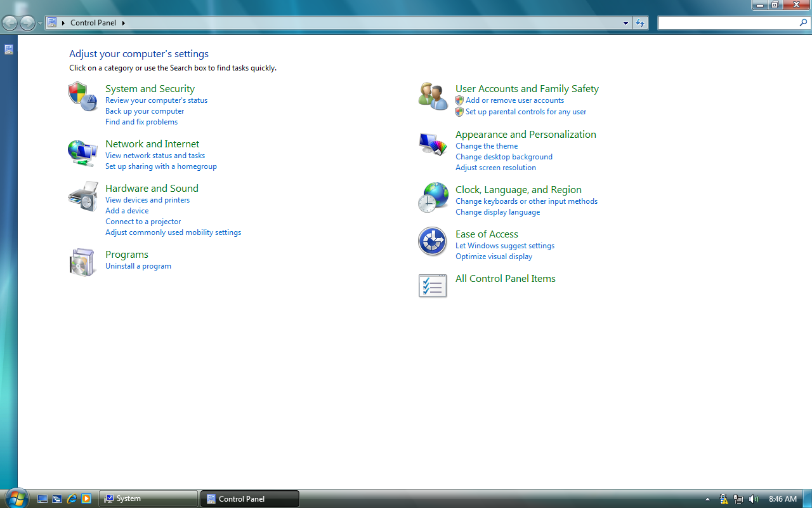
Task: Open Network and Internet heading
Action: pos(152,144)
